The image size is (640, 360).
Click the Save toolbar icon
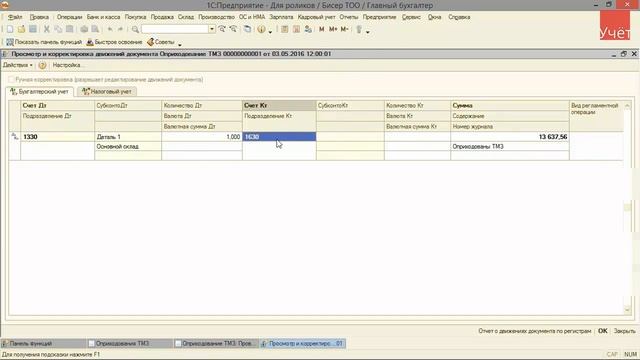click(x=33, y=29)
